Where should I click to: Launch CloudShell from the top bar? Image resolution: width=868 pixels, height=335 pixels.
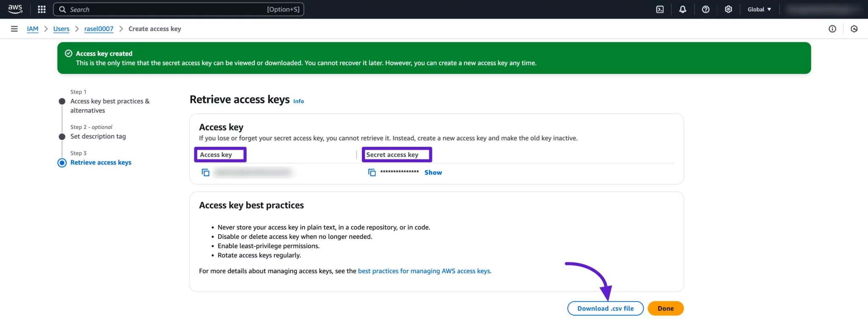660,9
